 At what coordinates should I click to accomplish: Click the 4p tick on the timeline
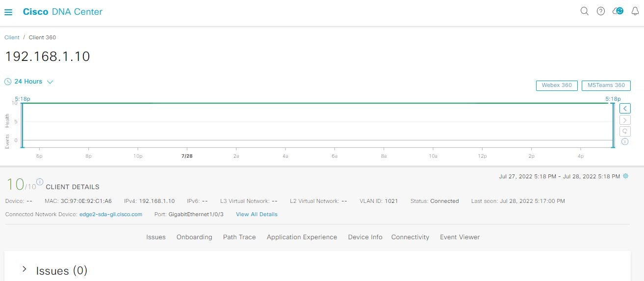point(581,156)
